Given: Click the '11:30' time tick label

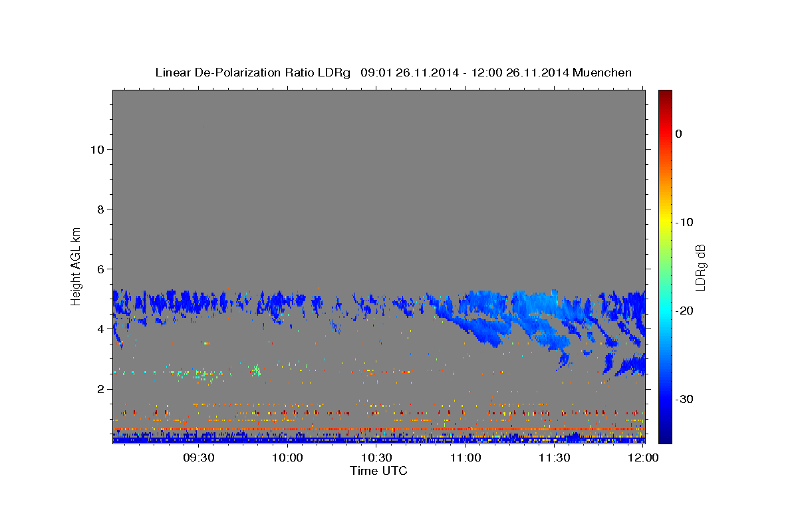Looking at the screenshot, I should click(x=554, y=458).
